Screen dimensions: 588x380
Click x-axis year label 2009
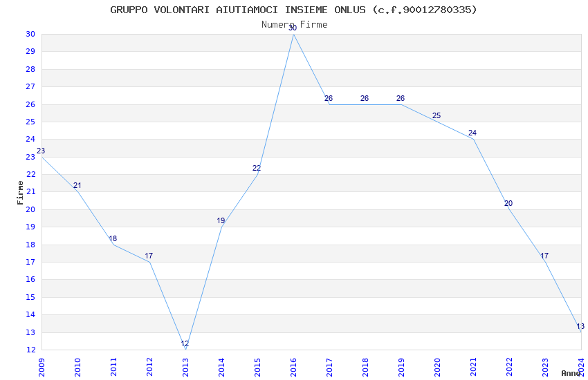[x=42, y=367]
